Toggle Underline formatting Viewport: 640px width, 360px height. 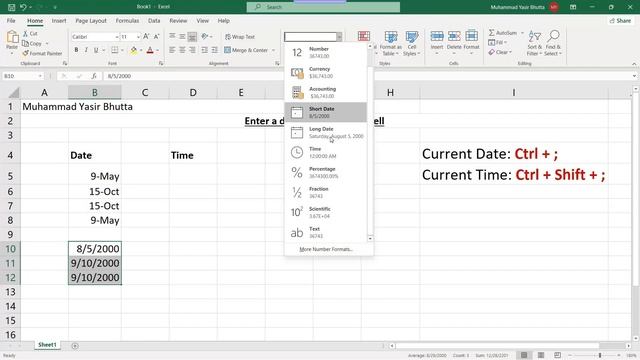click(x=96, y=50)
